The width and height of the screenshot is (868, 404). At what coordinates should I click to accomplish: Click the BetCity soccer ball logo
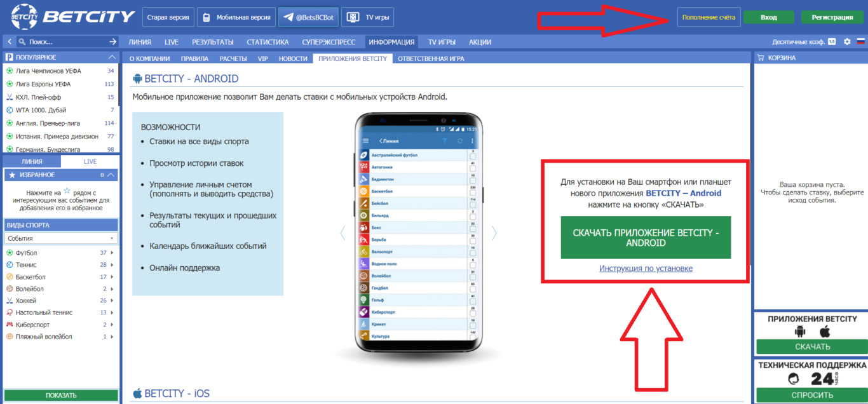[24, 17]
